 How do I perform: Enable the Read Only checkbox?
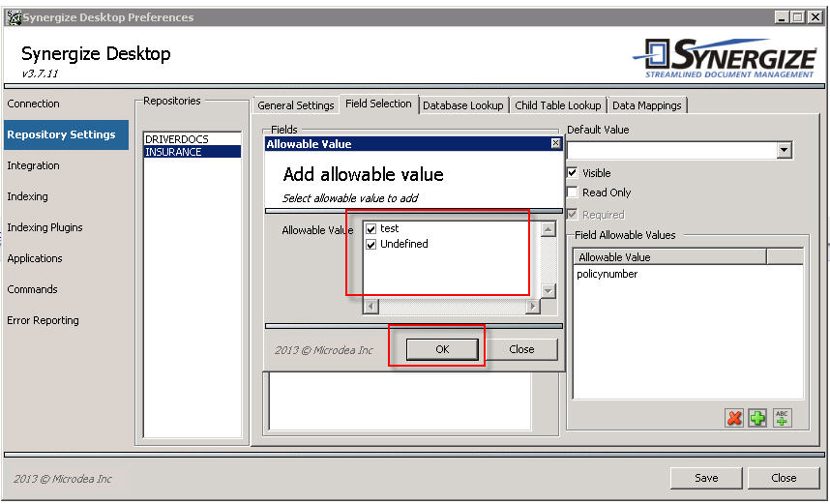pyautogui.click(x=573, y=193)
